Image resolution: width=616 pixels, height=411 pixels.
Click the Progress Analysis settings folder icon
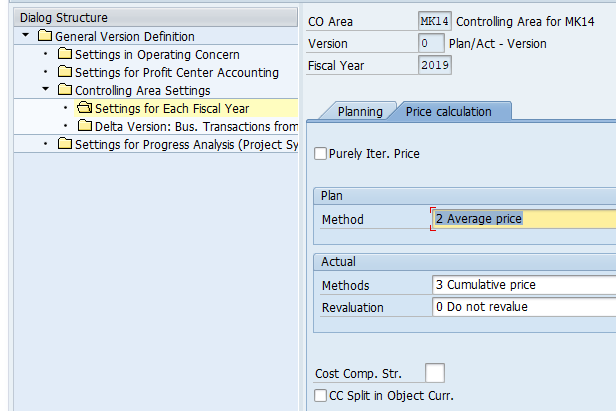(65, 144)
